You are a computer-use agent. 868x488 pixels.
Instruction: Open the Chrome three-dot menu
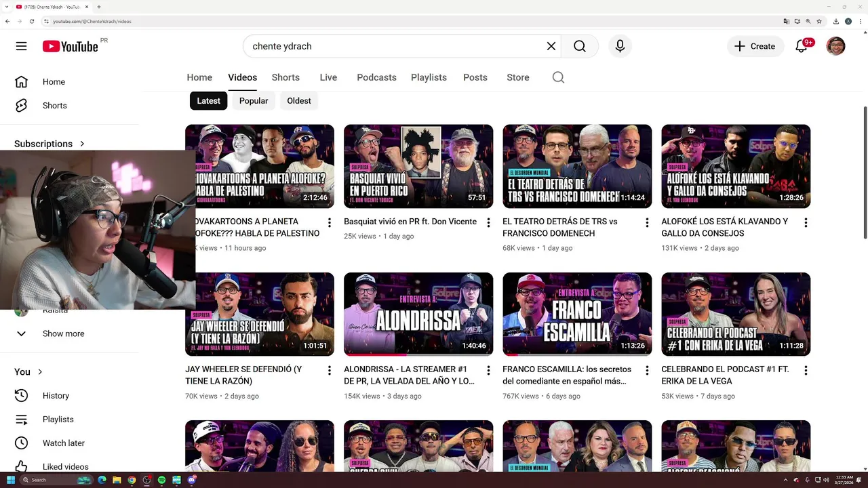tap(859, 21)
